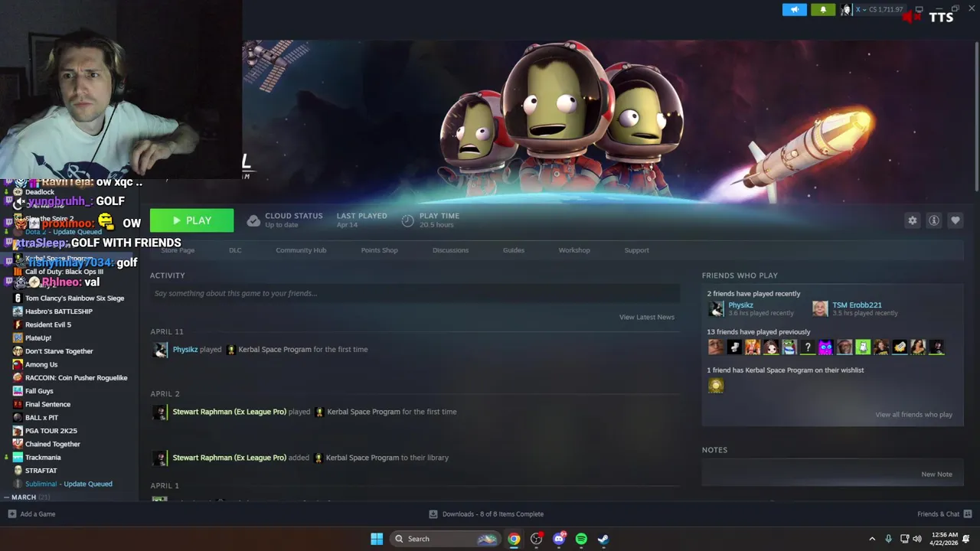
Task: Open Support tab
Action: click(636, 250)
